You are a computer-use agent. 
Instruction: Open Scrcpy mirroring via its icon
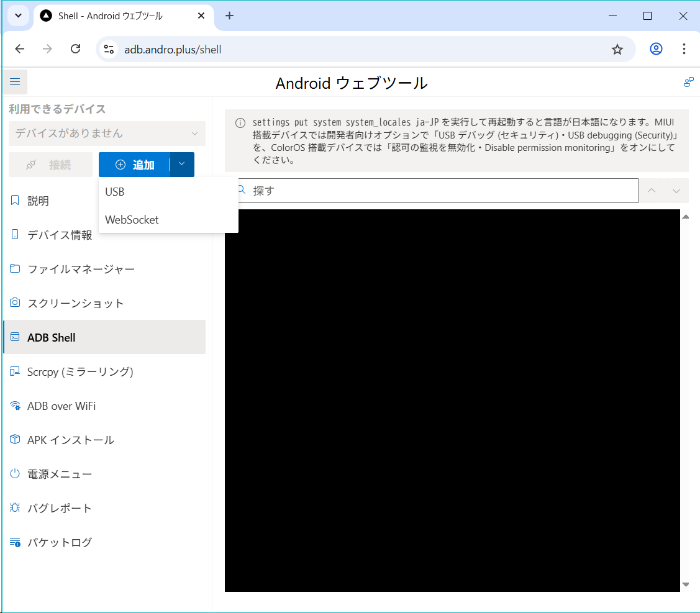click(15, 371)
